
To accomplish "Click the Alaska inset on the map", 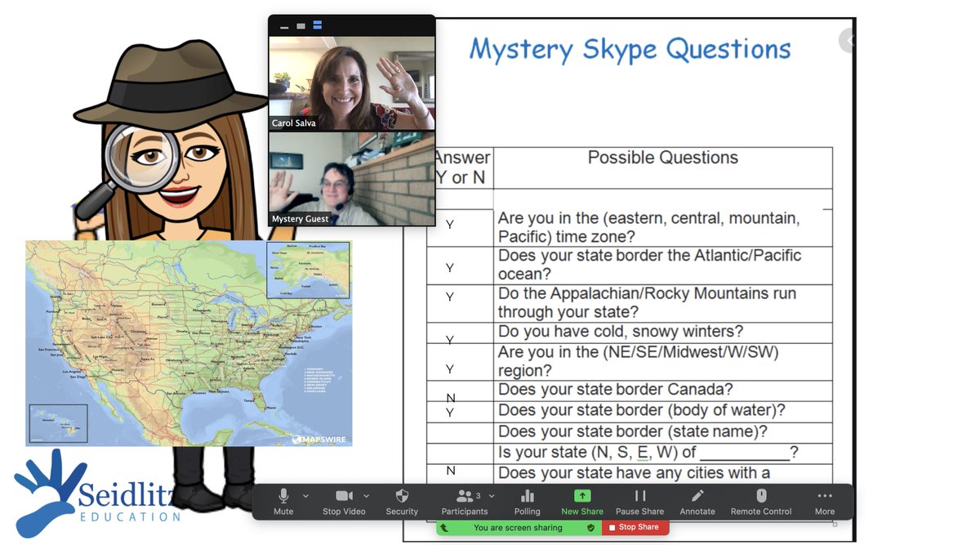I will (x=309, y=270).
